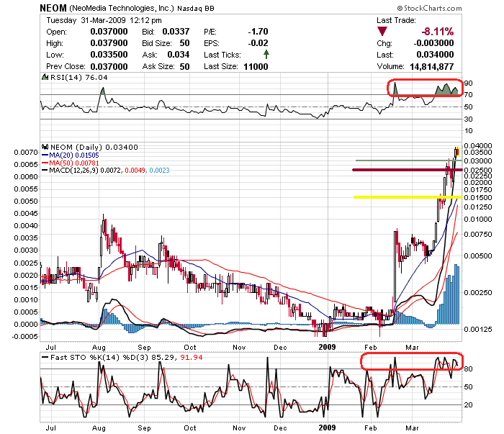
Task: Click the Oct label under the stochastic panel
Action: point(190,428)
